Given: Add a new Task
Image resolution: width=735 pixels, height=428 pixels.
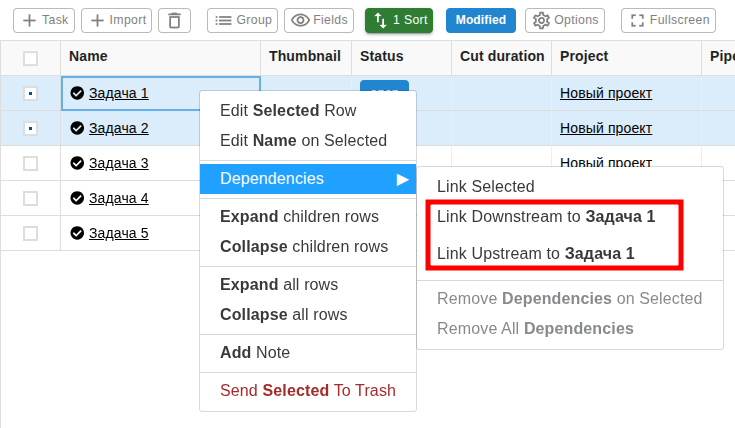Looking at the screenshot, I should (43, 20).
